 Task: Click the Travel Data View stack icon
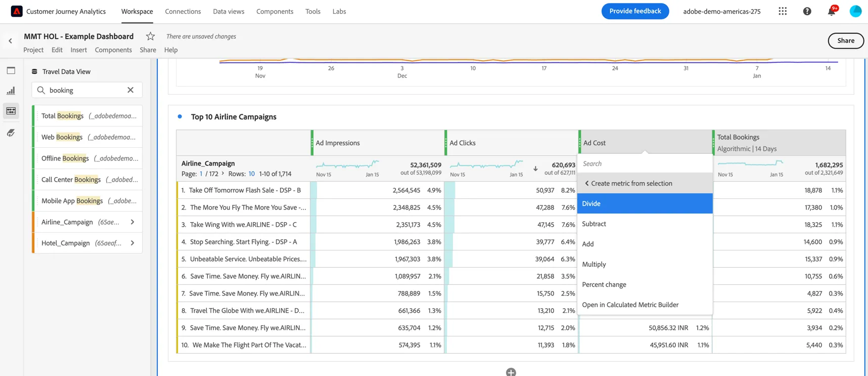(x=35, y=71)
